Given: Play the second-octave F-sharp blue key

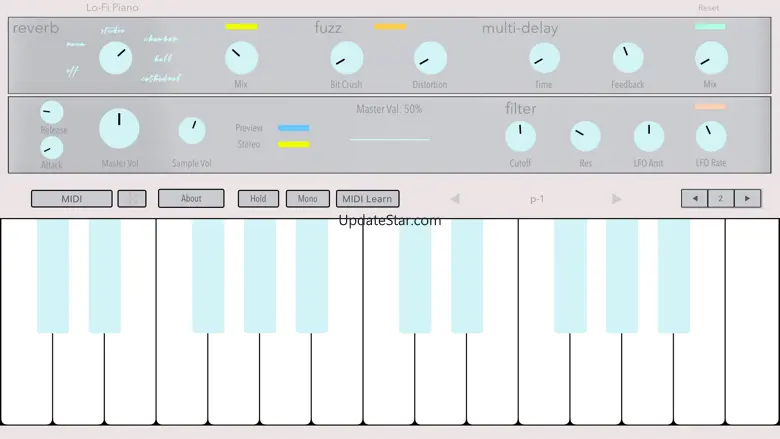Looking at the screenshot, I should (x=570, y=276).
